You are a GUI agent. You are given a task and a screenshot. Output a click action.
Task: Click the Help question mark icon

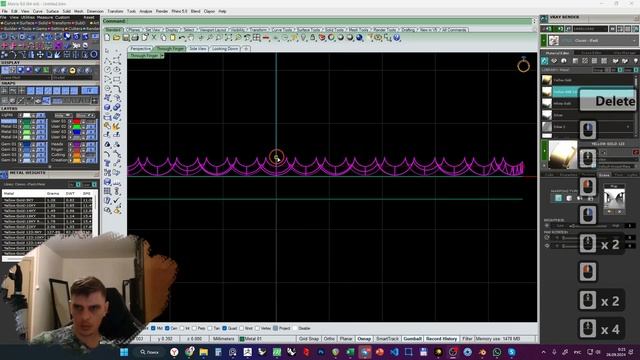click(397, 38)
